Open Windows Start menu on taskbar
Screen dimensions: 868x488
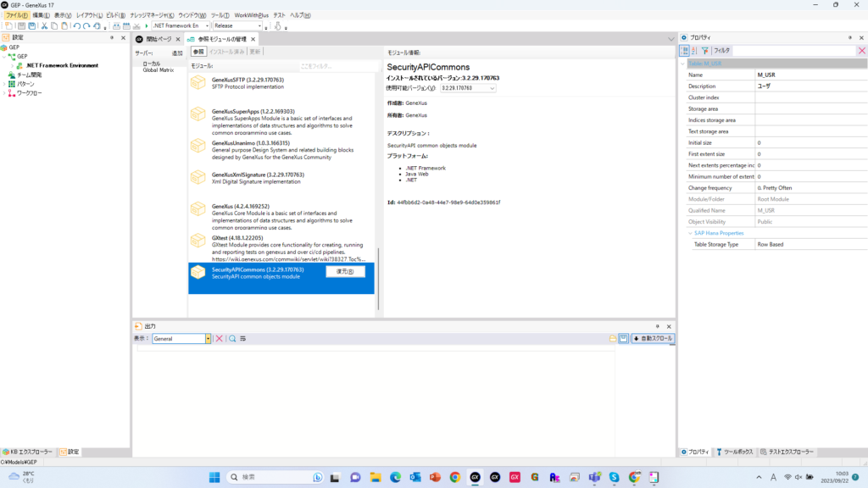pos(214,478)
